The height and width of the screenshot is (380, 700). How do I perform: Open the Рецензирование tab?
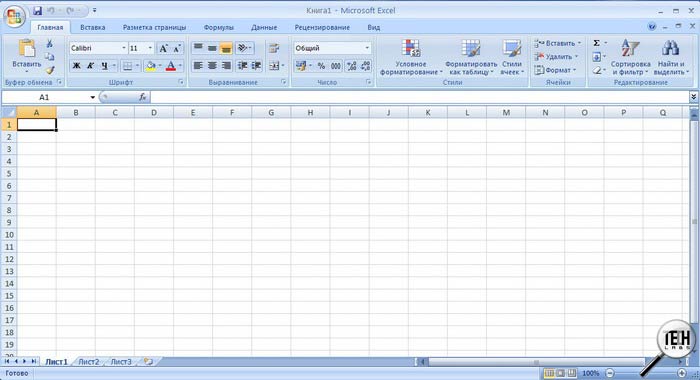(x=322, y=27)
